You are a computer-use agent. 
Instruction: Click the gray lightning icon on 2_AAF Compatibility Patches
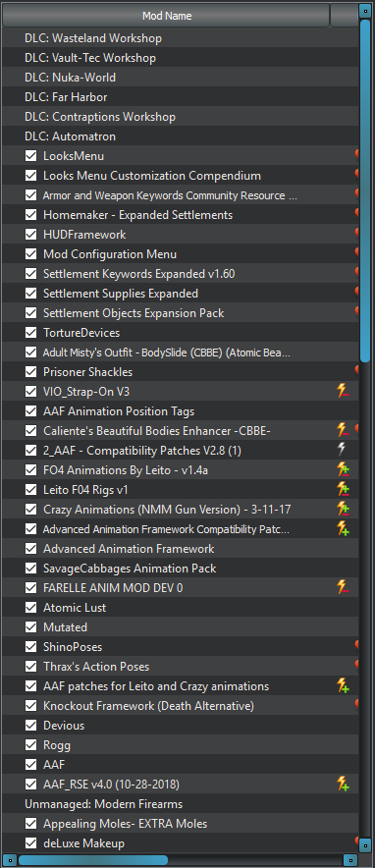[343, 451]
